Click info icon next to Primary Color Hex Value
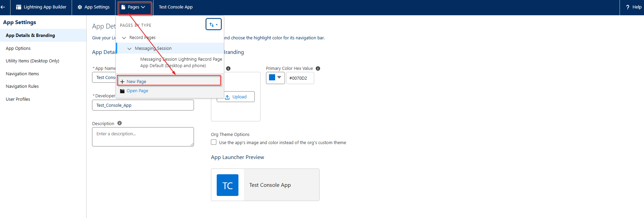Screen dimensions: 644x218 tap(318, 68)
